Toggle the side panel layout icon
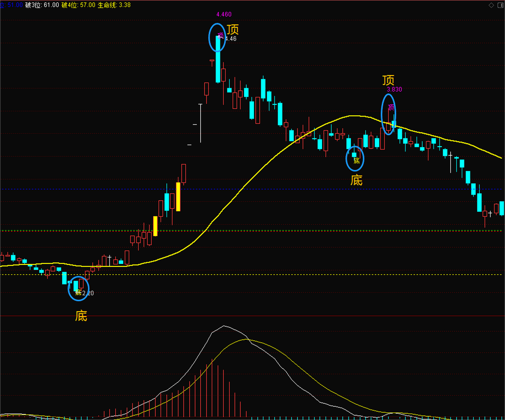The height and width of the screenshot is (420, 505). [500, 5]
